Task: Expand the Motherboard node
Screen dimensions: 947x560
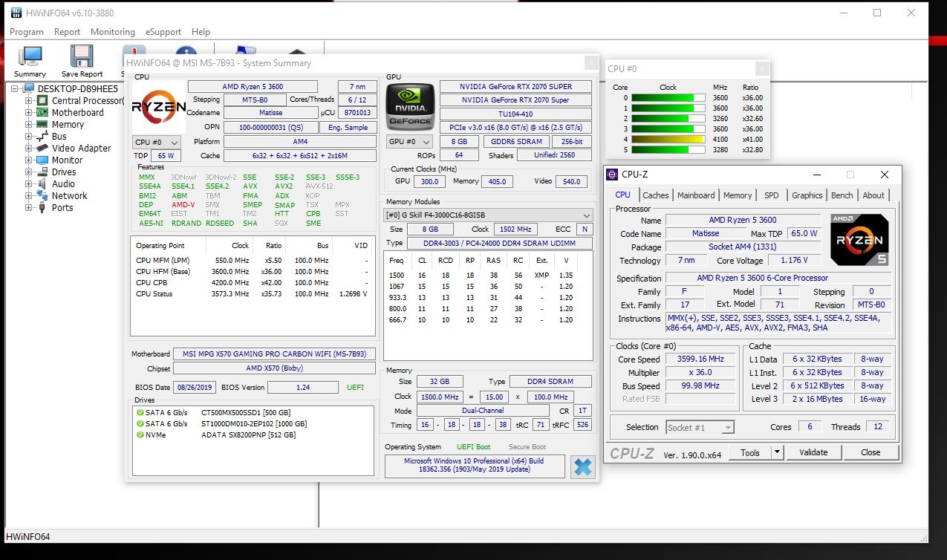Action: pyautogui.click(x=29, y=112)
